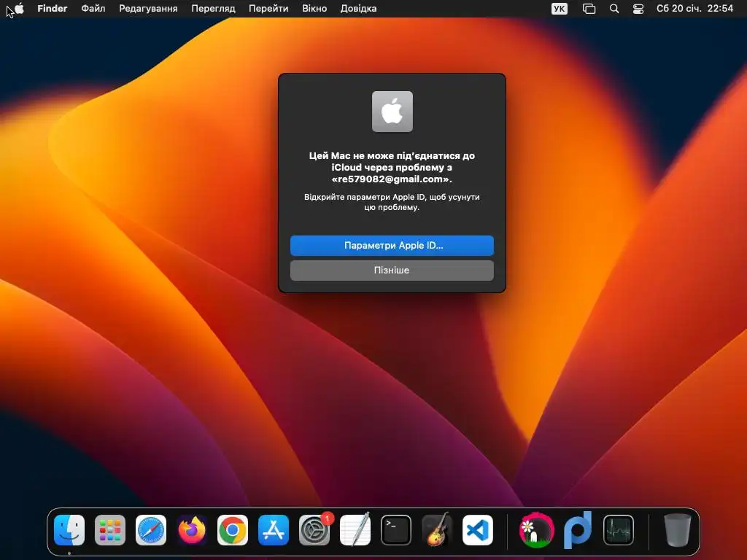The height and width of the screenshot is (560, 747).
Task: Open the blue 'd' app icon in Dock
Action: pos(578,529)
